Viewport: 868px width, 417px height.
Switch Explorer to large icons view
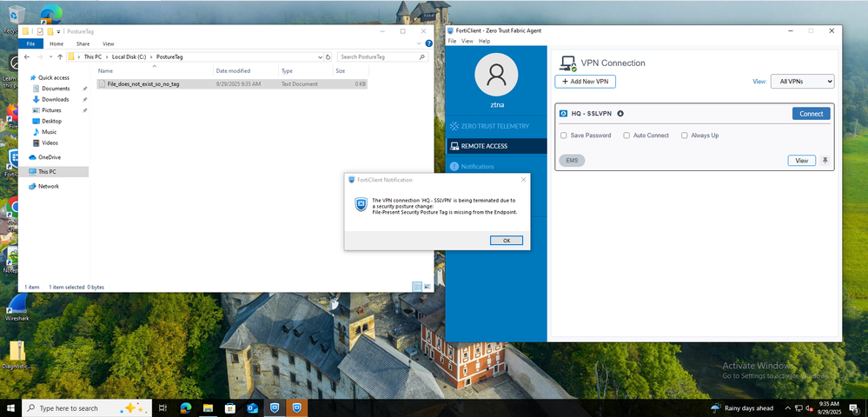[x=427, y=286]
